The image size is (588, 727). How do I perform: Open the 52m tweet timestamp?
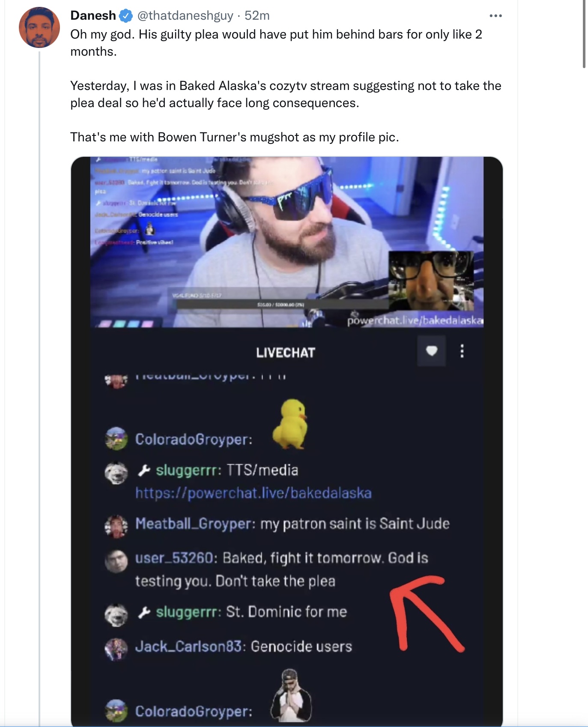tap(257, 16)
